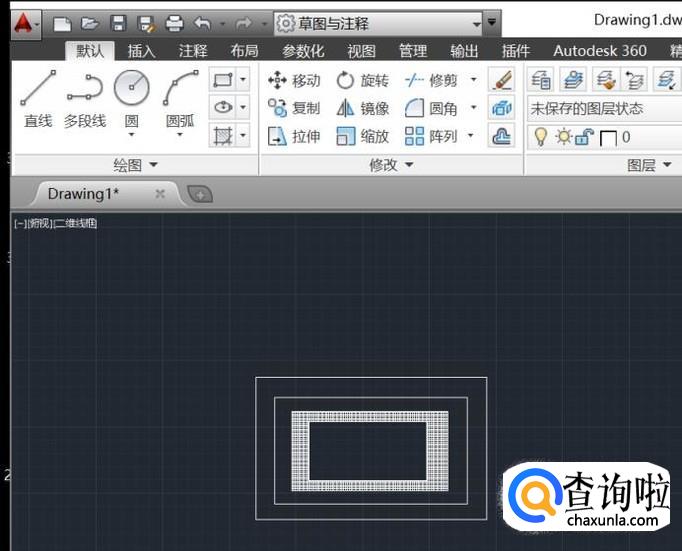Open the 视图 ribbon tab
Viewport: 682px width, 551px height.
[x=361, y=51]
